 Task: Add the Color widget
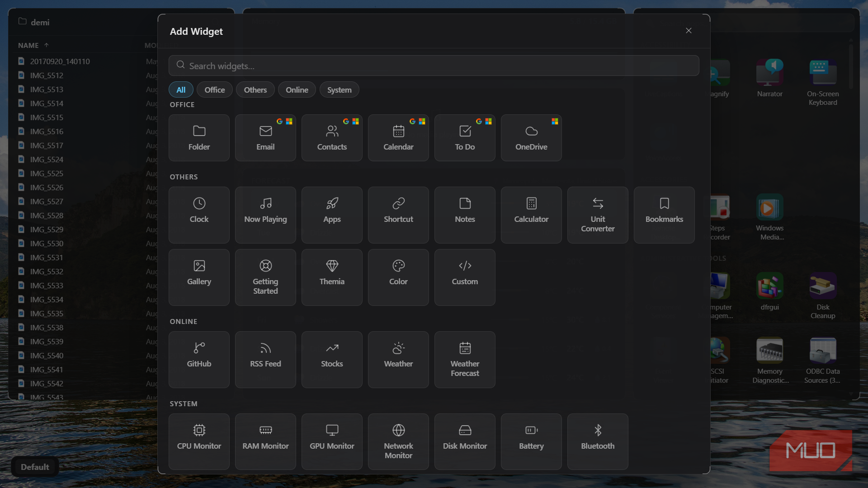(x=398, y=277)
